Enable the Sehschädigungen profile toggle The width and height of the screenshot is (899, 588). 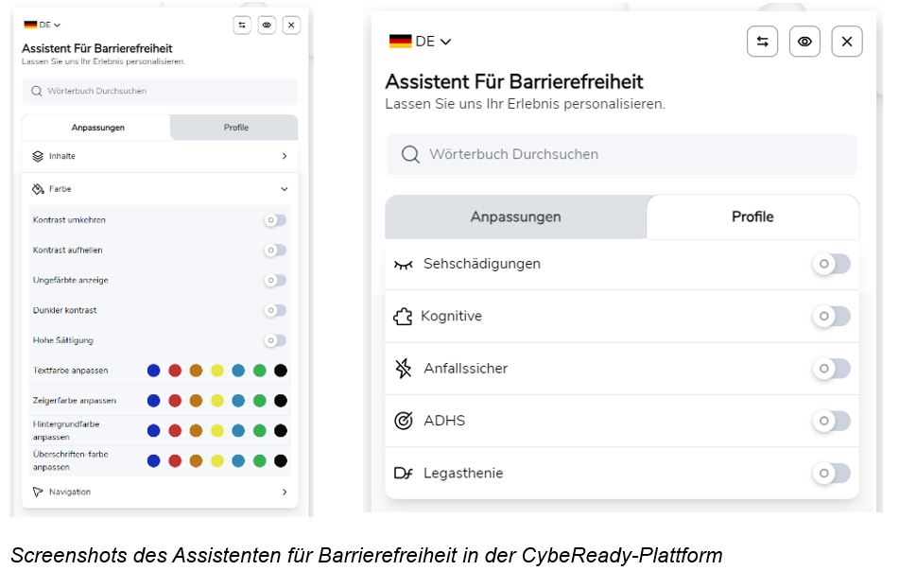[832, 265]
